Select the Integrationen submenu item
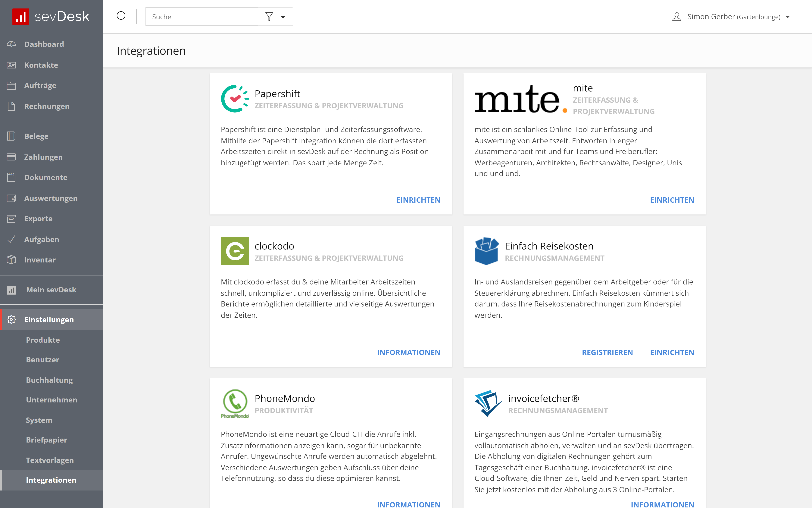The image size is (812, 508). click(x=52, y=480)
